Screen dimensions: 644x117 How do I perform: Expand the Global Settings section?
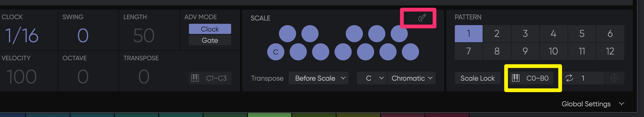coord(593,104)
